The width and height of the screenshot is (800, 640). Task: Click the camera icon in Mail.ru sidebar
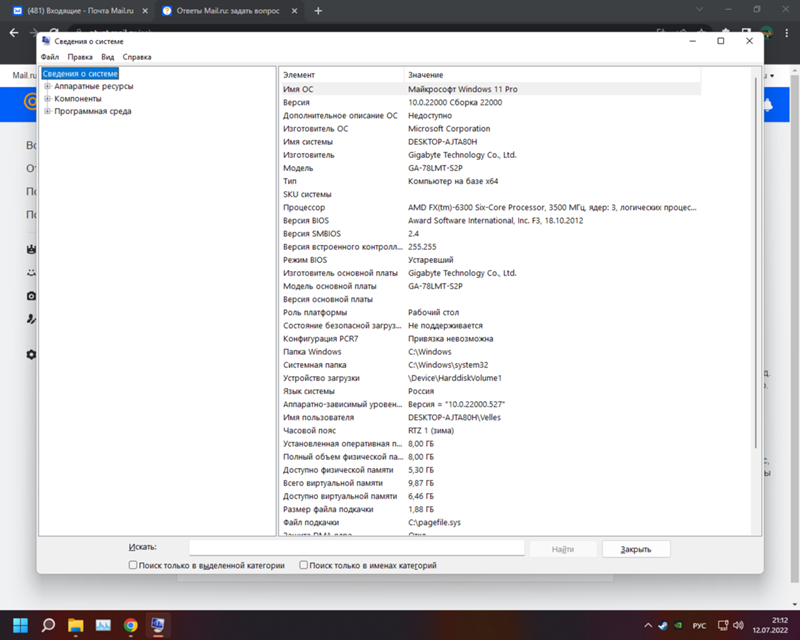(31, 296)
